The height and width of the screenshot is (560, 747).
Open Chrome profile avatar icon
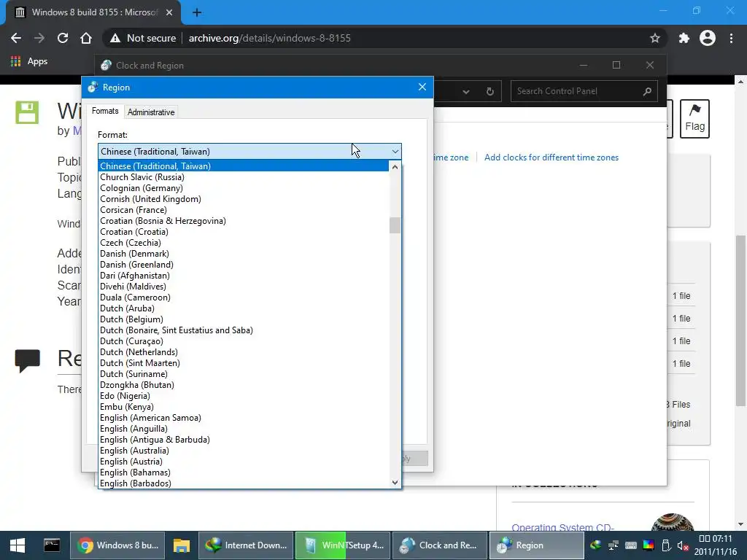click(708, 38)
